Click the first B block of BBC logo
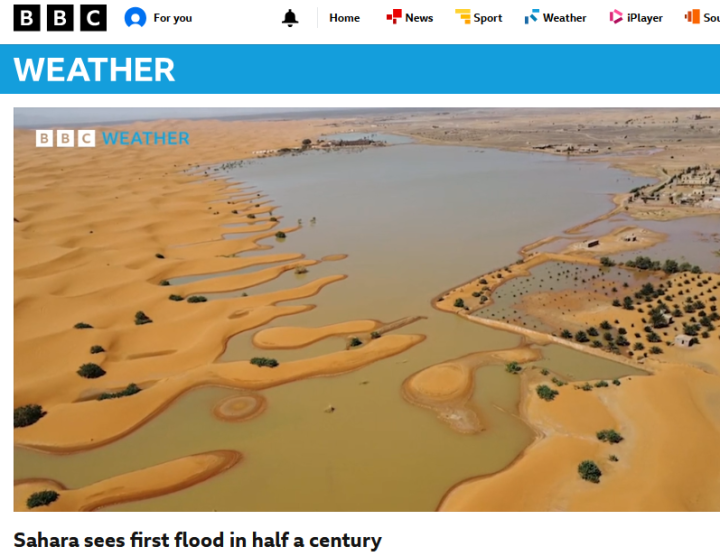The height and width of the screenshot is (556, 720). 27,18
